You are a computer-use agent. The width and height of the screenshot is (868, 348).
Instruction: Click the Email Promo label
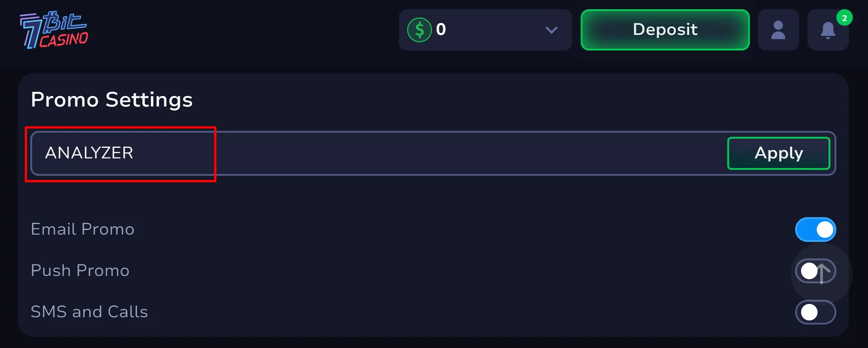[83, 229]
